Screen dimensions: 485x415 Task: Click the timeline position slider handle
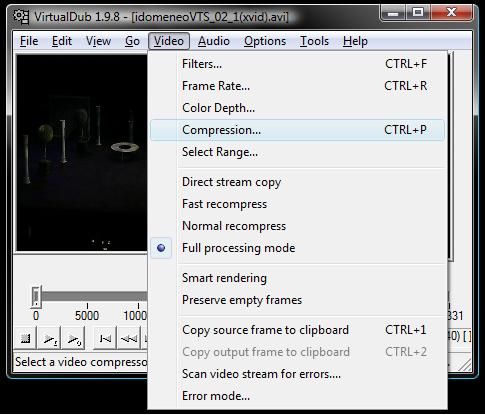pyautogui.click(x=36, y=296)
